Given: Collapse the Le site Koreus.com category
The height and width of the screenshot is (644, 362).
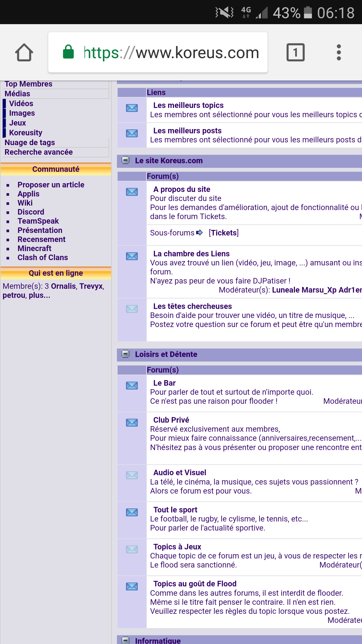Looking at the screenshot, I should click(125, 160).
